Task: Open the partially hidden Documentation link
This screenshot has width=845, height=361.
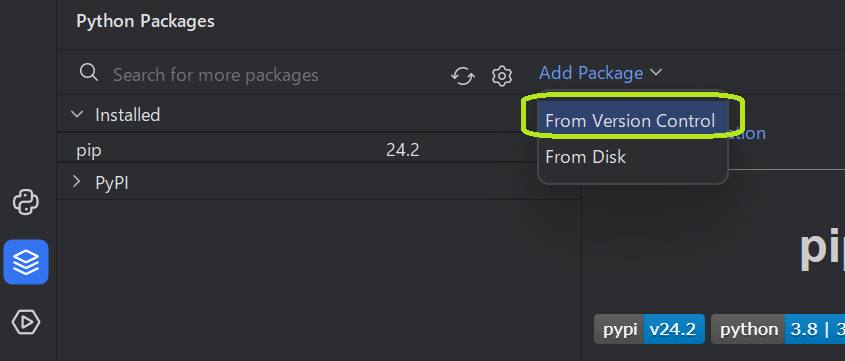Action: tap(747, 134)
